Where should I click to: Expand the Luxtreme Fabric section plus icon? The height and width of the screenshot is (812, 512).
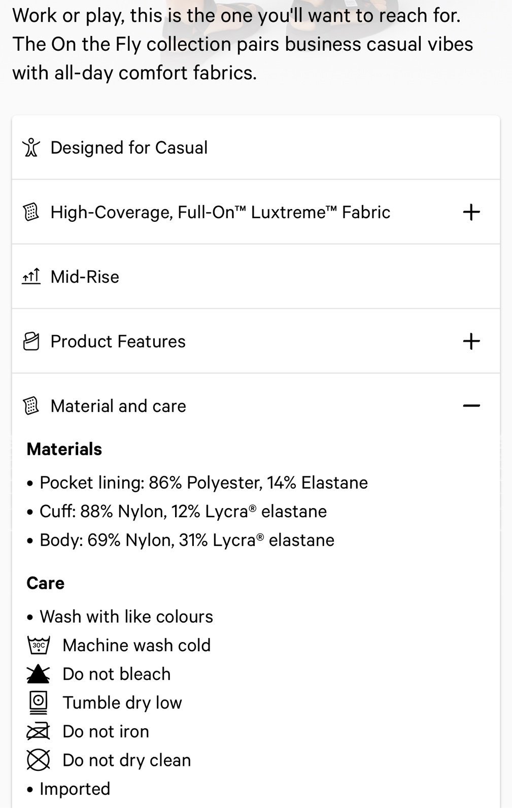[471, 212]
